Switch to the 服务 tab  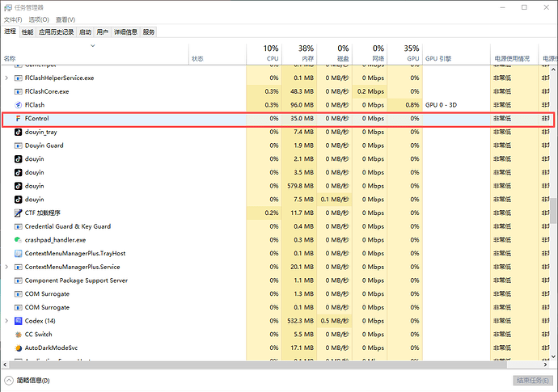tap(149, 32)
